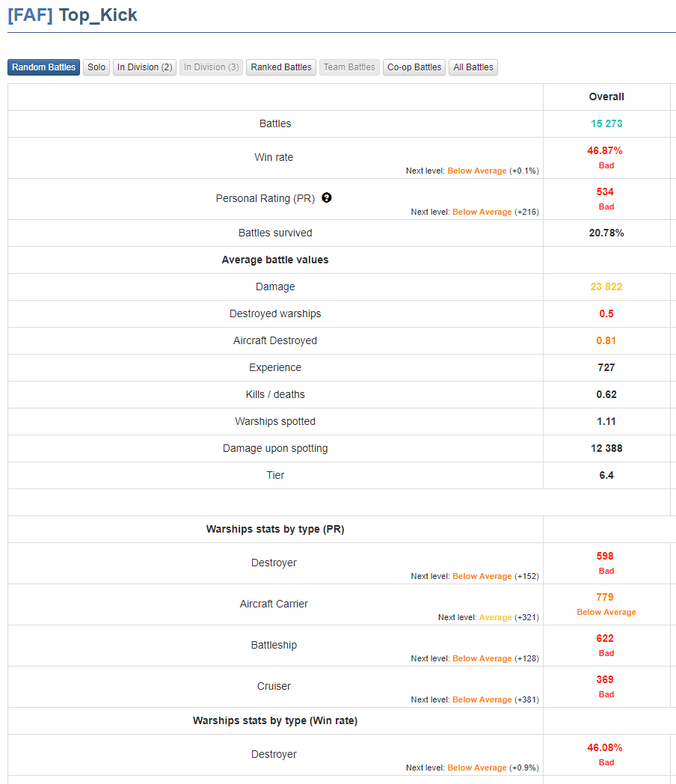The image size is (676, 784).
Task: Click the overall battles count 15 273
Action: pyautogui.click(x=606, y=123)
